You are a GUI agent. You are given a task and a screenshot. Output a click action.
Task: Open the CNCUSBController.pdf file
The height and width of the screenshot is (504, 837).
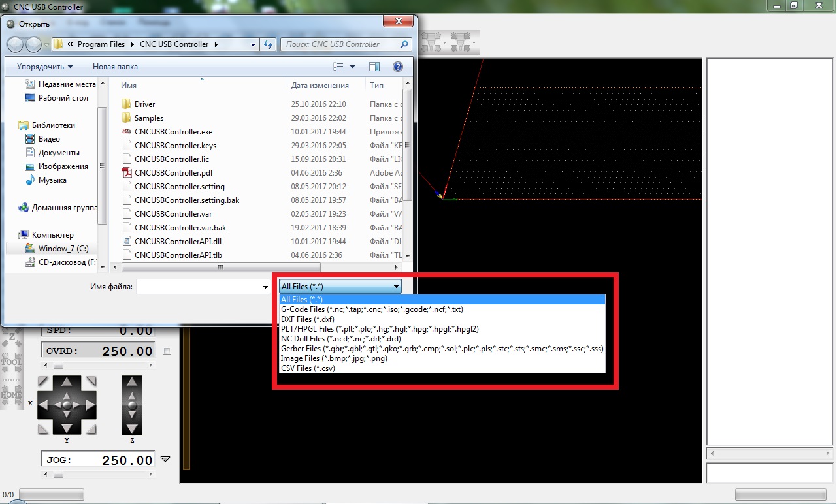173,173
